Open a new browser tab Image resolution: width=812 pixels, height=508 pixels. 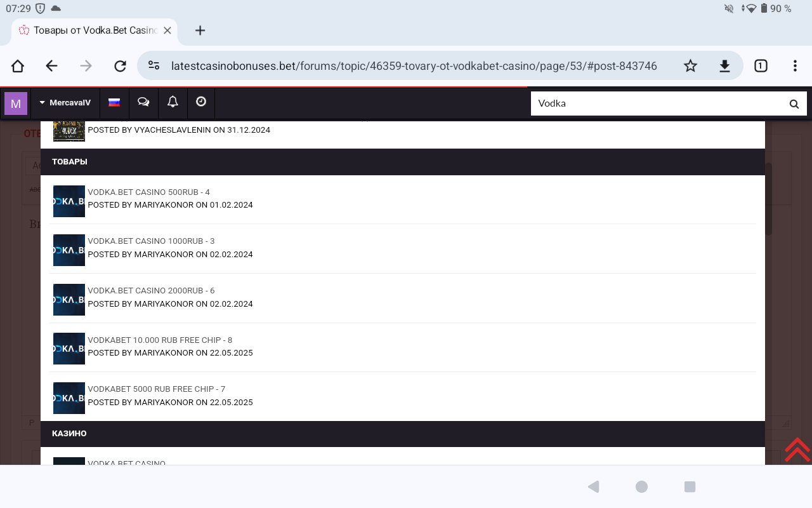(200, 30)
